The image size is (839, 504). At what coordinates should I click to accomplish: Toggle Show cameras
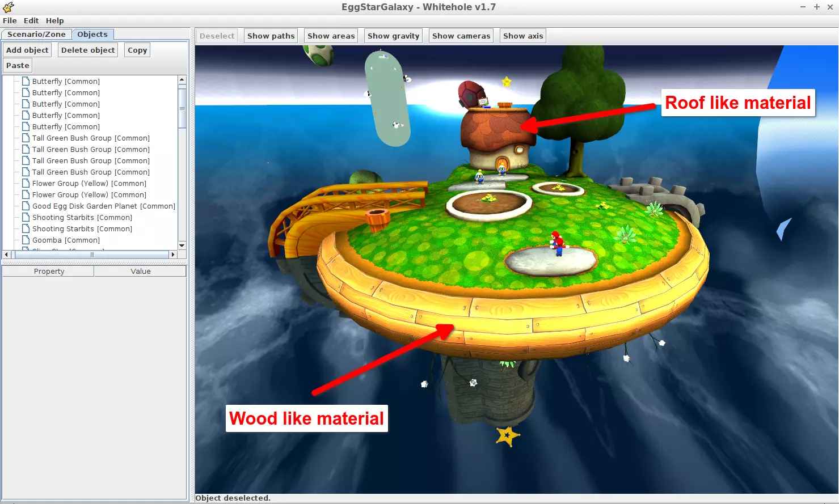461,36
